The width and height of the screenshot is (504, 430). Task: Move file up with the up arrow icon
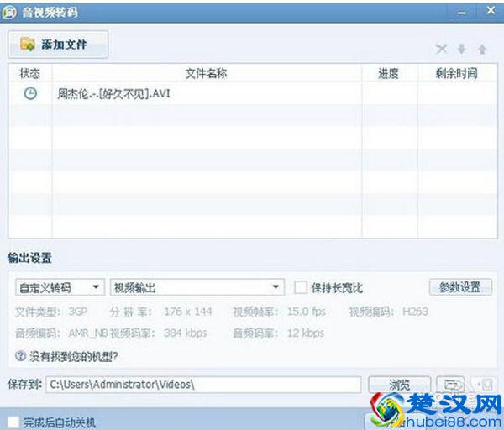coord(482,50)
